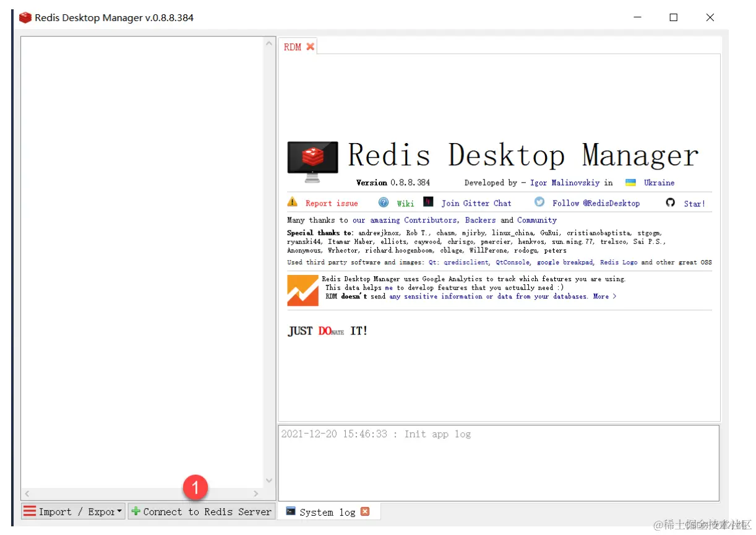Viewport: 756px width, 535px height.
Task: Click the Redis monitor logo image
Action: click(313, 162)
